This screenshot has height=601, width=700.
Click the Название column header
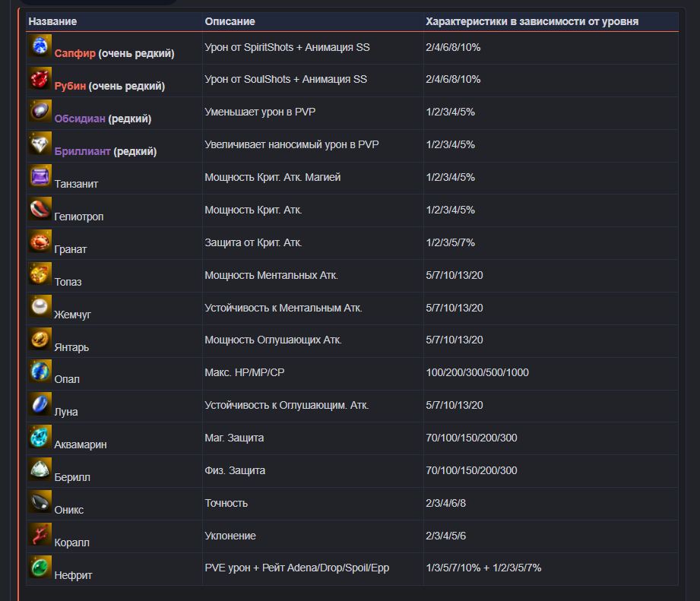click(x=52, y=21)
